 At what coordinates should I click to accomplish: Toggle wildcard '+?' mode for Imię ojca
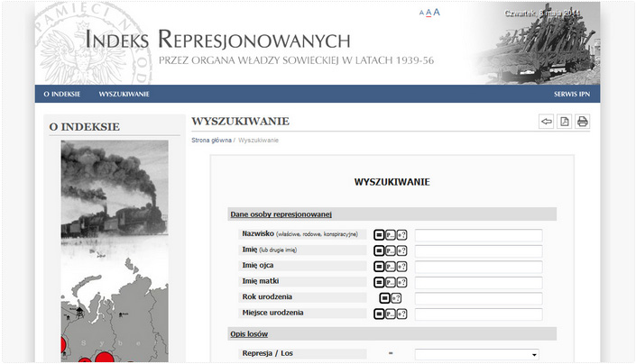point(401,267)
